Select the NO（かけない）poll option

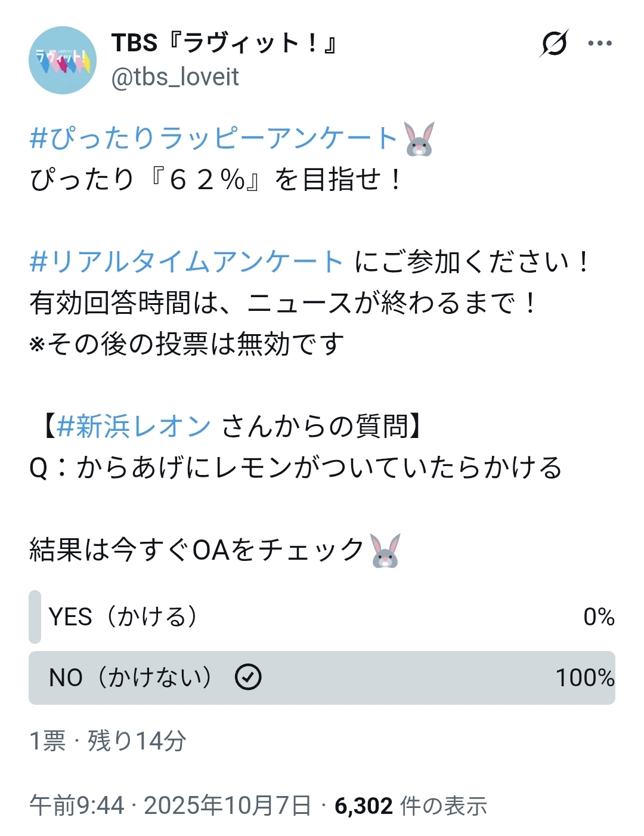[131, 678]
